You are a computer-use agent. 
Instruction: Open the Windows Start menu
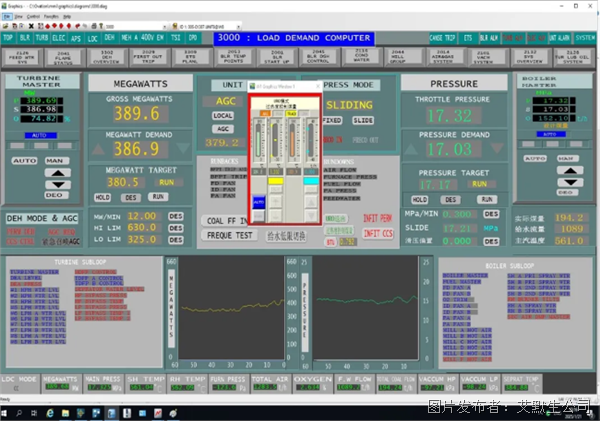pos(4,413)
